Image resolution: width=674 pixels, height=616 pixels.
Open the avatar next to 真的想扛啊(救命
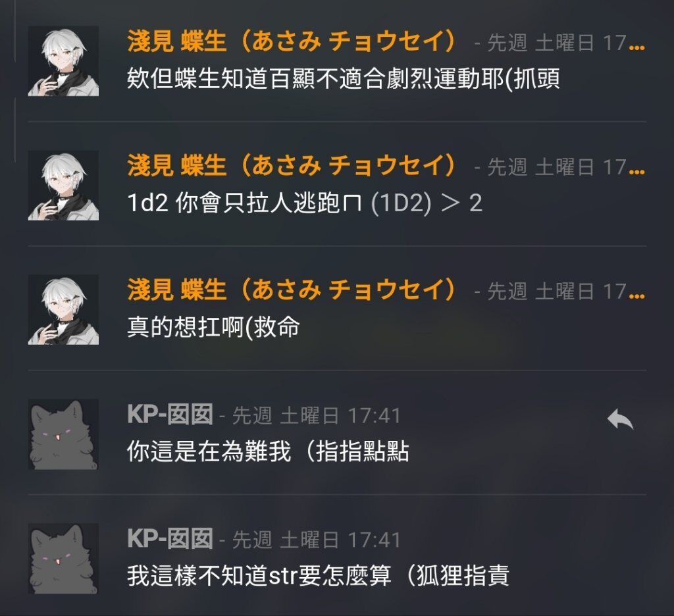63,309
